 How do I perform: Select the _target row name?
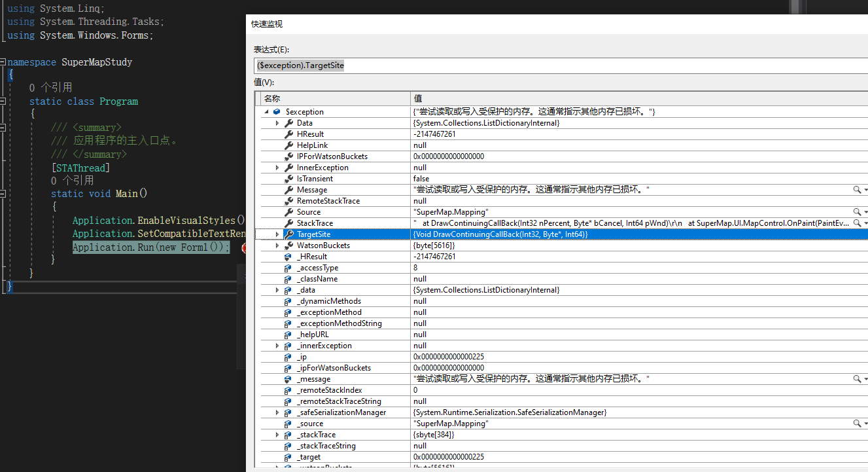pyautogui.click(x=309, y=457)
